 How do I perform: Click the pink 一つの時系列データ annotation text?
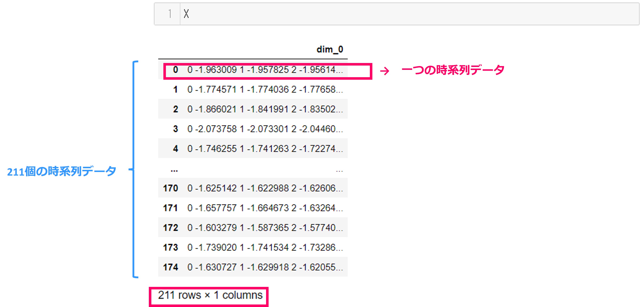(453, 70)
